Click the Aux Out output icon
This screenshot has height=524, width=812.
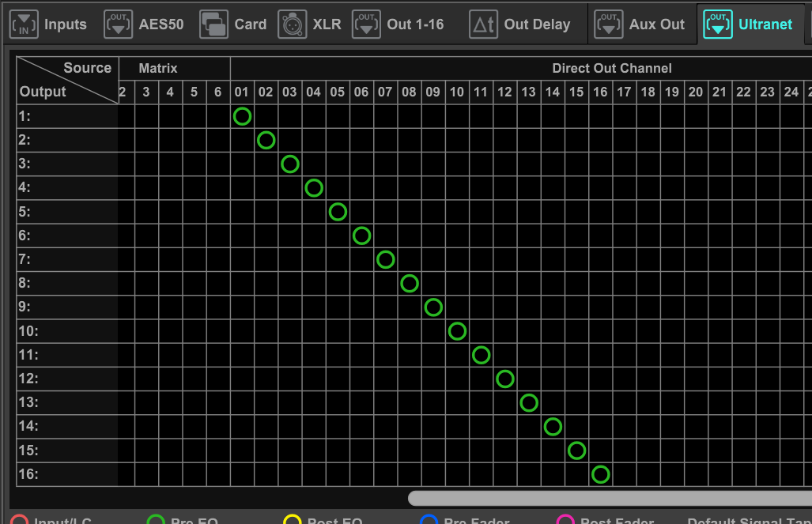[x=609, y=25]
